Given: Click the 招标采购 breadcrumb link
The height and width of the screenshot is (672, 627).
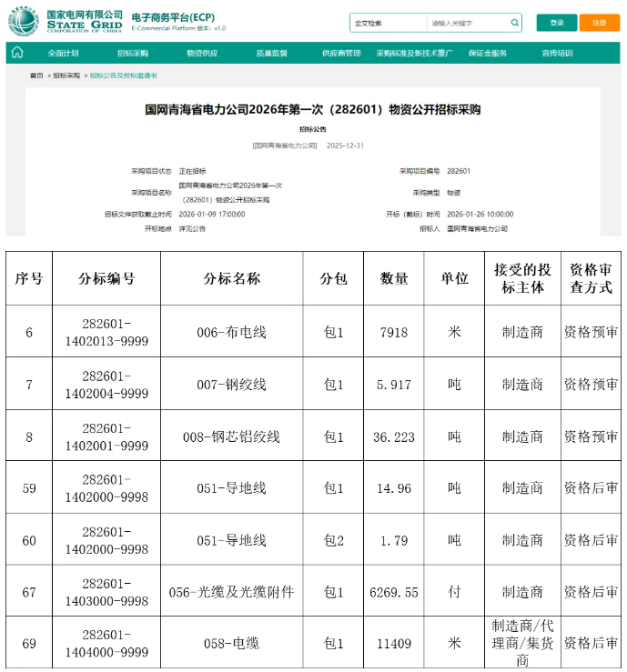Looking at the screenshot, I should point(66,75).
